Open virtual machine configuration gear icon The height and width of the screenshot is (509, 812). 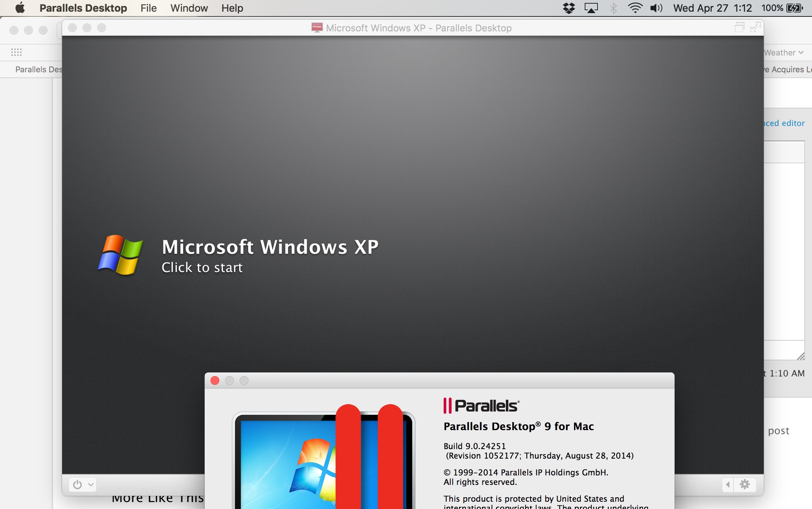pyautogui.click(x=745, y=485)
